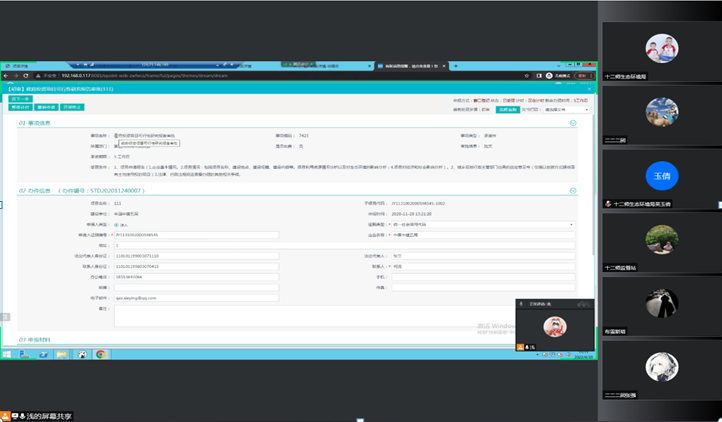722x422 pixels.
Task: Select the 法人 radio button for applicant type
Action: [x=116, y=224]
